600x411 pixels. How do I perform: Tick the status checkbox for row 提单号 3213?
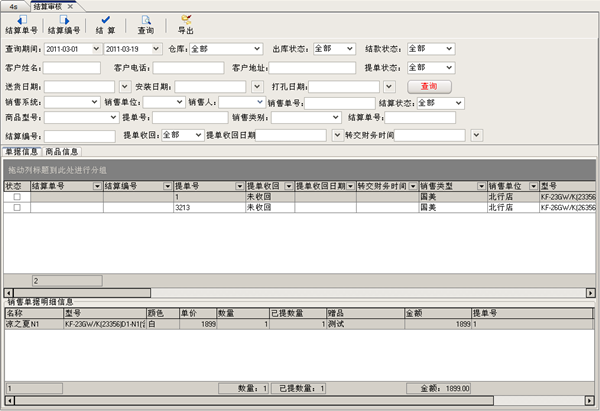pos(15,208)
